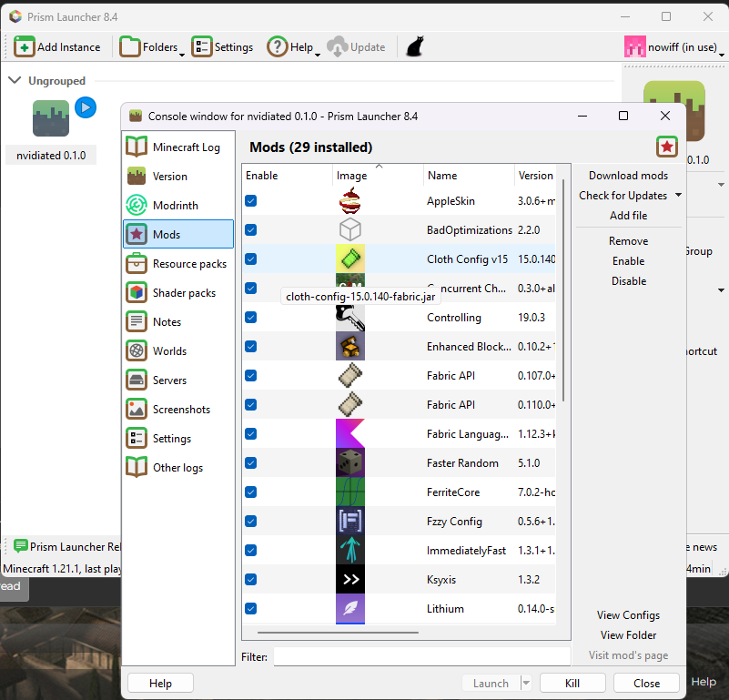Toggle the Faster Random mod checkbox
Image resolution: width=729 pixels, height=700 pixels.
(x=251, y=463)
